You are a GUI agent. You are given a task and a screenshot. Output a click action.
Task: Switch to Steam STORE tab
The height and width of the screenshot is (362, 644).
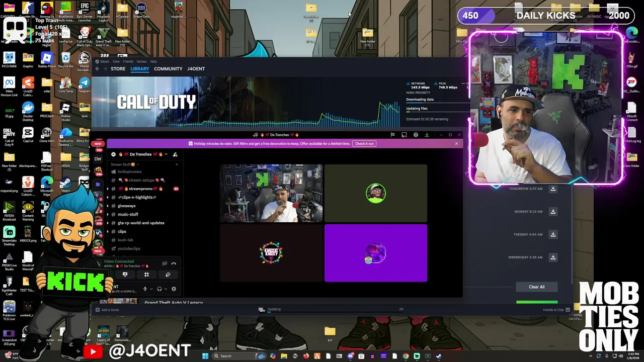pyautogui.click(x=118, y=69)
